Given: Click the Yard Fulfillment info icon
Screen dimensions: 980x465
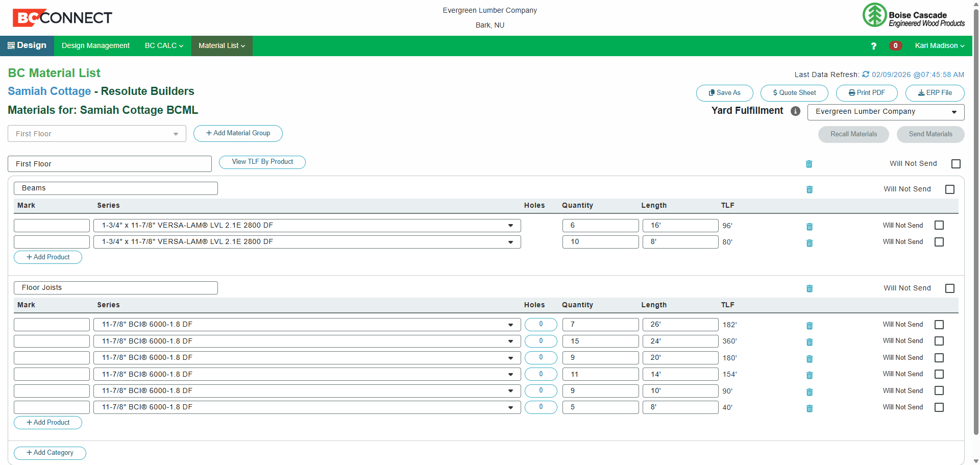Looking at the screenshot, I should tap(795, 111).
